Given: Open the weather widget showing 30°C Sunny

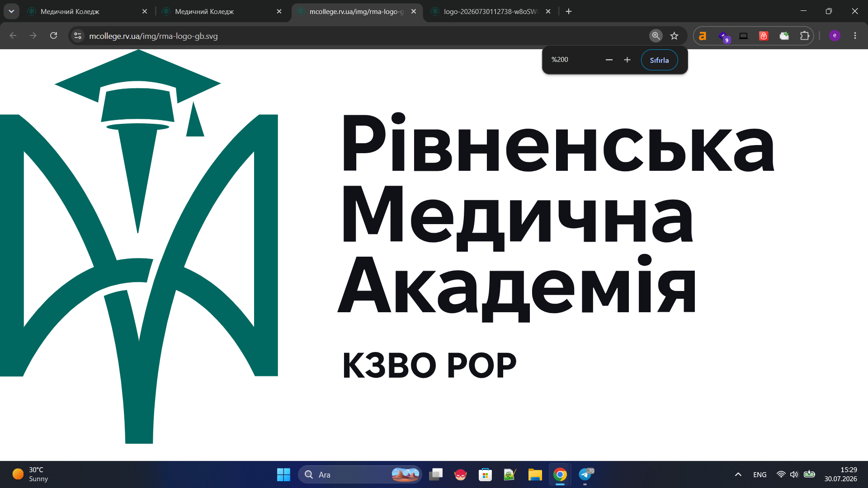Looking at the screenshot, I should [30, 474].
